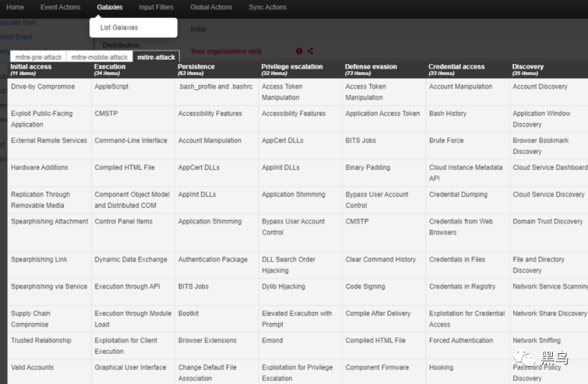The image size is (588, 384).
Task: Select the mitre-attack tab
Action: click(x=155, y=57)
